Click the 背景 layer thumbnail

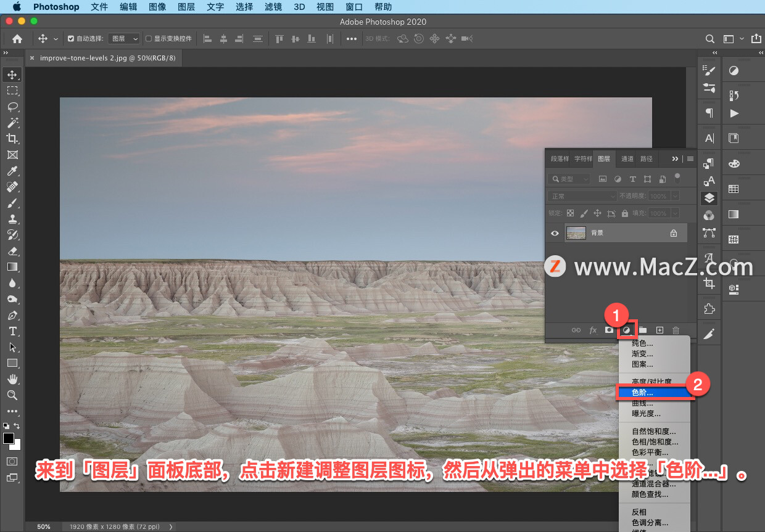tap(576, 233)
